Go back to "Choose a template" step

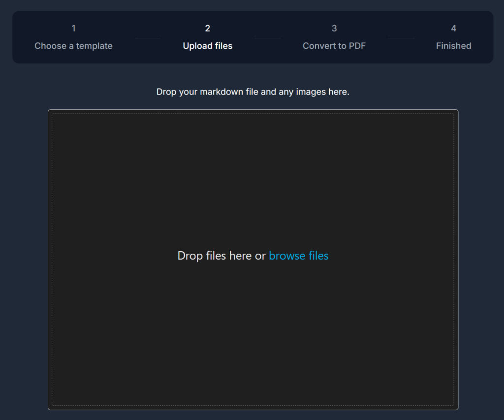click(x=73, y=46)
